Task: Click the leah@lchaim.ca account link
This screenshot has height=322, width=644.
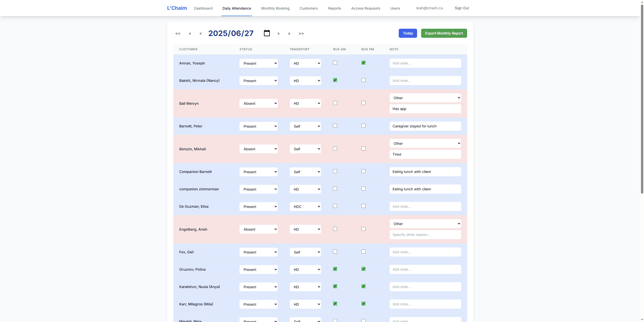Action: [x=429, y=8]
